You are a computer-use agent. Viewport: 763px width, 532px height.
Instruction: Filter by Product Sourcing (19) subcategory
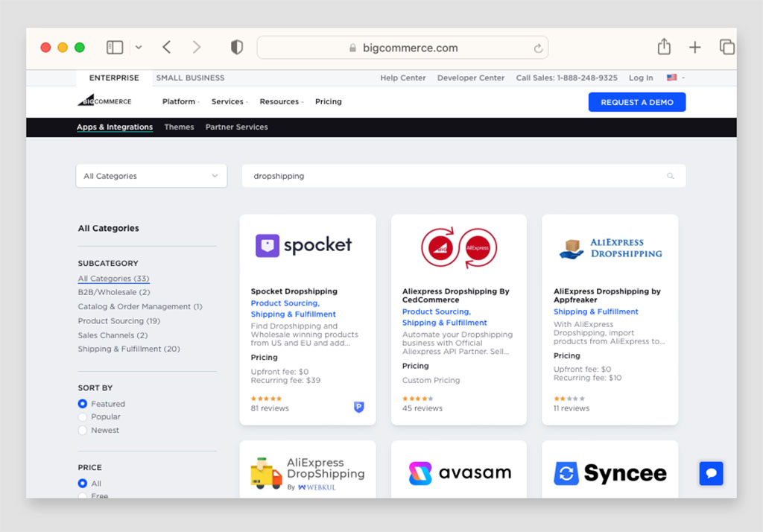tap(119, 320)
